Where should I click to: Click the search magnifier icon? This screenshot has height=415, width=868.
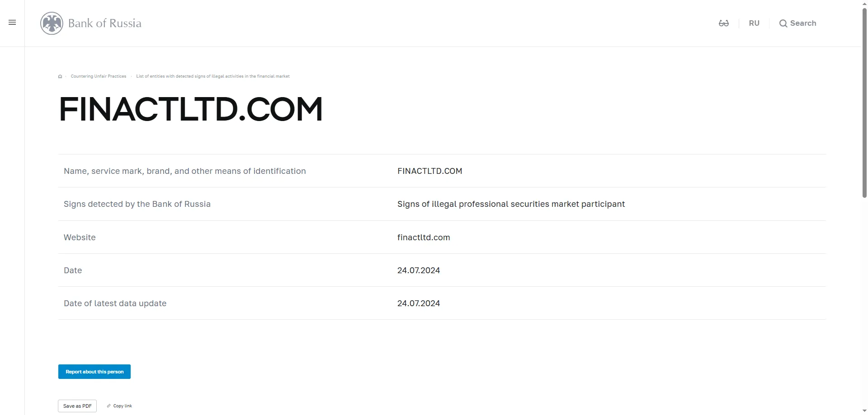pyautogui.click(x=783, y=23)
